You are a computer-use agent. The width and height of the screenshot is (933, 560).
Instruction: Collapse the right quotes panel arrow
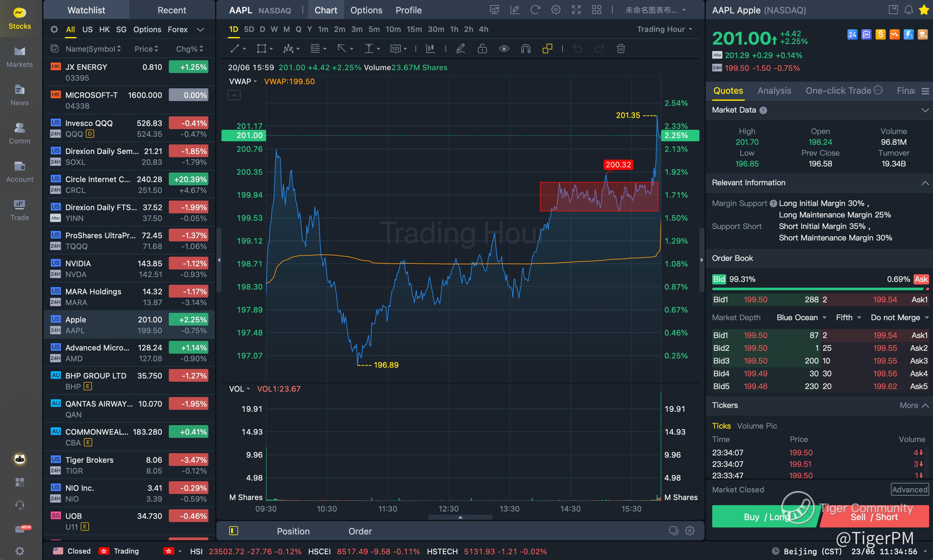click(702, 260)
